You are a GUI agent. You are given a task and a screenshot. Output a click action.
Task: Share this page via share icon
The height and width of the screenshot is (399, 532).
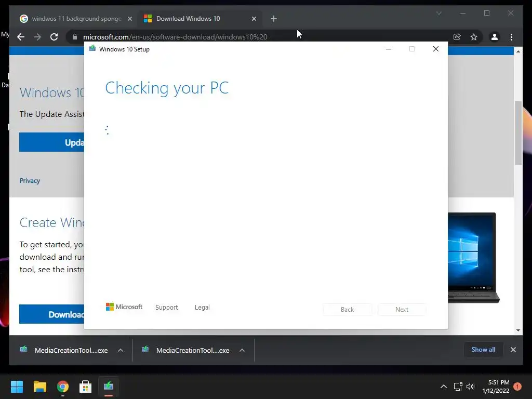[457, 37]
